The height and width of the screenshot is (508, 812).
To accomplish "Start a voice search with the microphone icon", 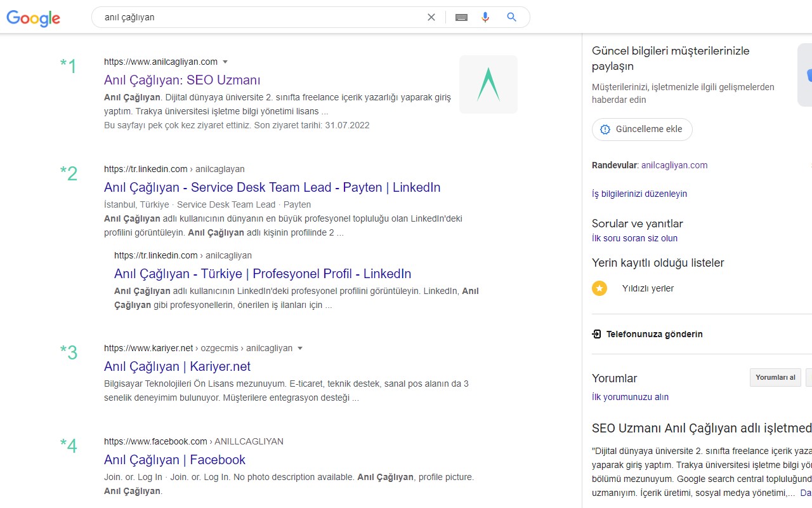I will [x=485, y=17].
